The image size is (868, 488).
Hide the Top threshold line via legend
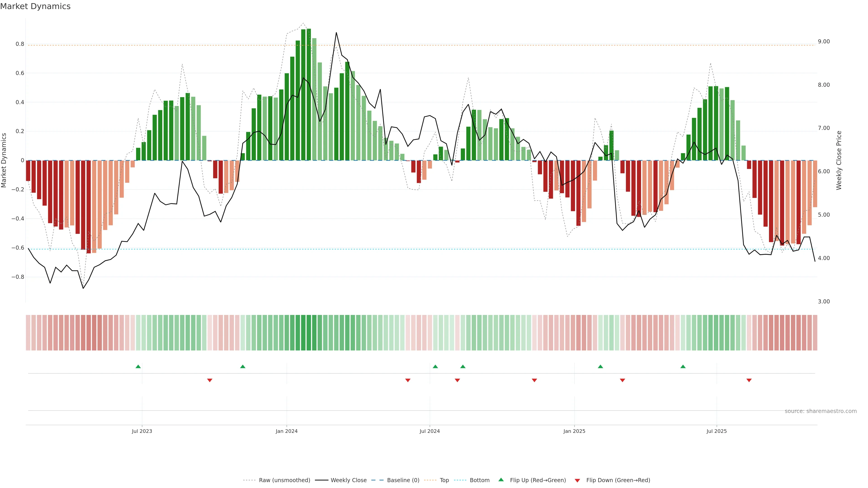point(444,480)
